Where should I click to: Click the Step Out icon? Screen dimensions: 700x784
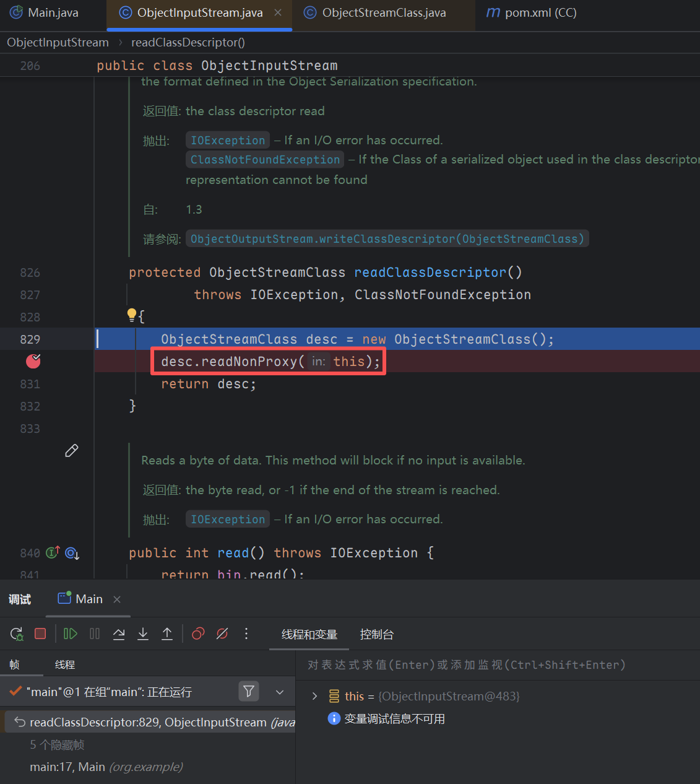[167, 634]
